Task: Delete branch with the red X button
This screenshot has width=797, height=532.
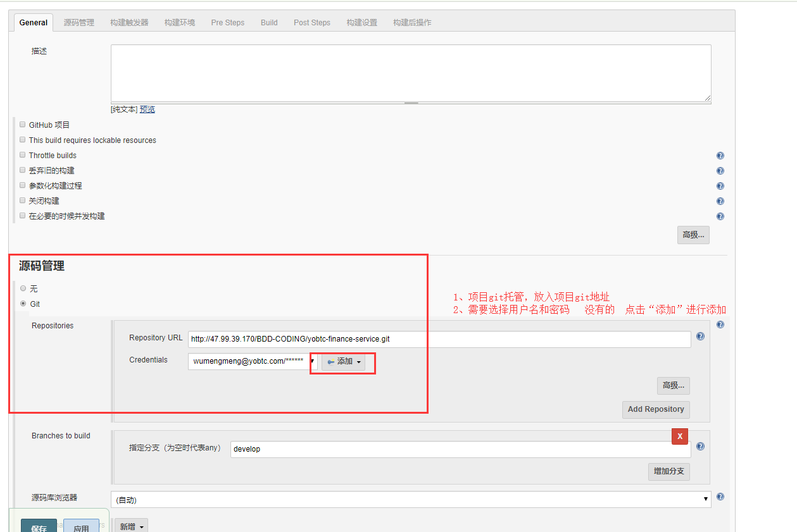Action: coord(679,436)
